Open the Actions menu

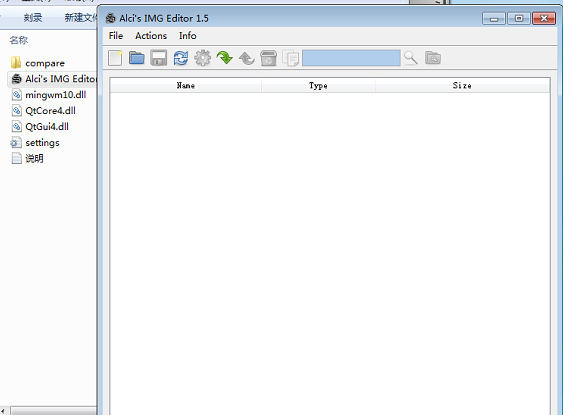click(151, 36)
